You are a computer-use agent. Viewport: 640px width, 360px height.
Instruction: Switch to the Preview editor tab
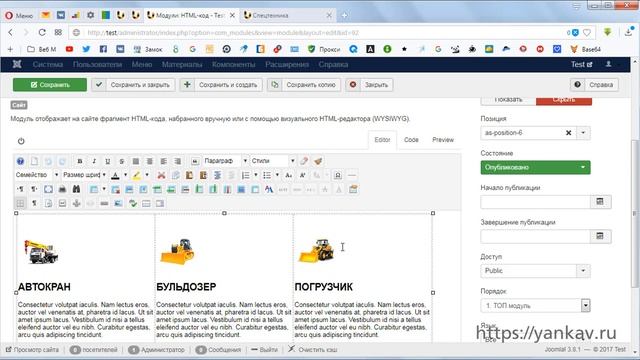[443, 140]
